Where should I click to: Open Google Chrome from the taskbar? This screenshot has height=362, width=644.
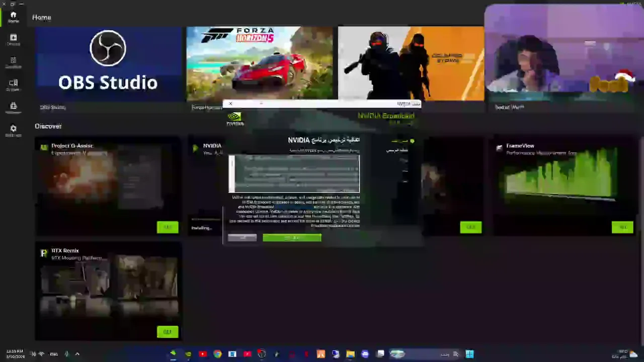(217, 354)
